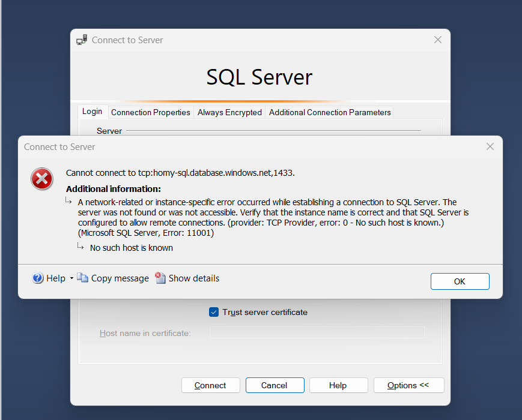Click the Connect button
This screenshot has height=420, width=522.
pos(210,385)
